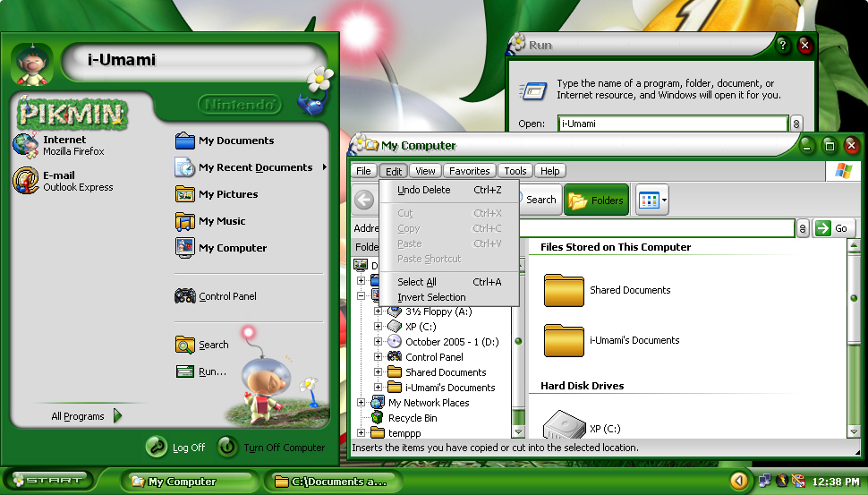868x495 pixels.
Task: Open the View menu
Action: (x=425, y=171)
